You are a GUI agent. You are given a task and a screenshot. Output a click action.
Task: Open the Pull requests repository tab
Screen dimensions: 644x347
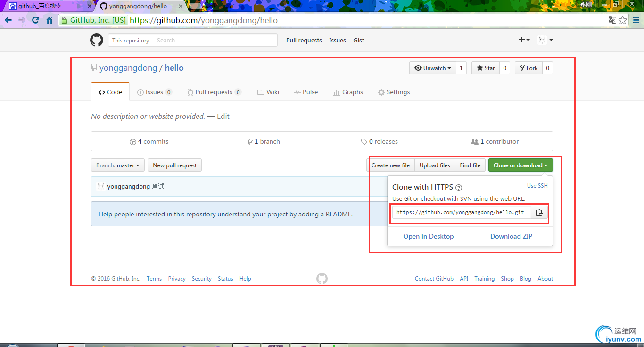tap(214, 92)
